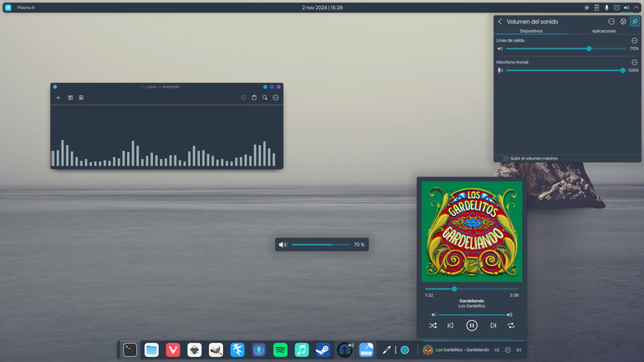Go back from Volumen del sonido panel
The image size is (644, 362).
tap(500, 22)
